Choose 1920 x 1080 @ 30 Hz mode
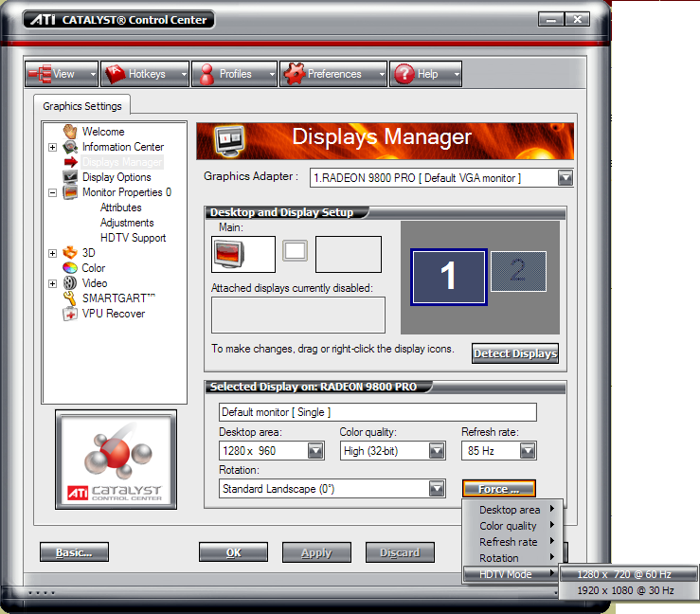Image resolution: width=700 pixels, height=614 pixels. (629, 590)
